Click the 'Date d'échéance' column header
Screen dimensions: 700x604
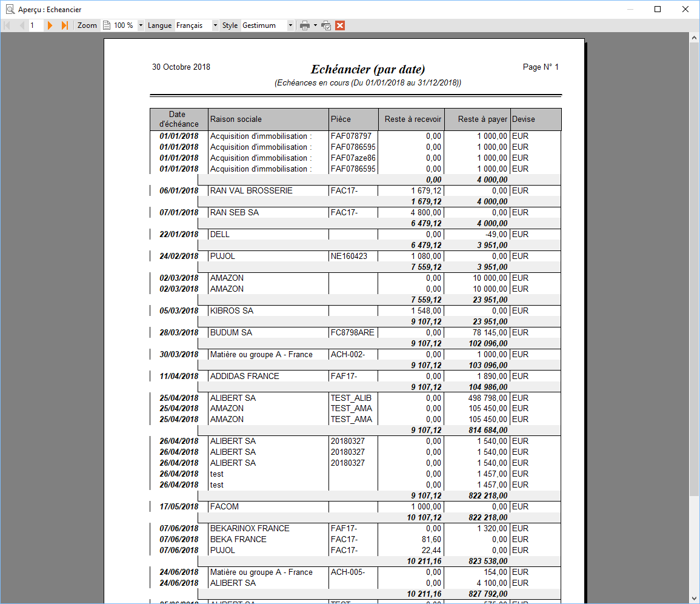pyautogui.click(x=179, y=119)
